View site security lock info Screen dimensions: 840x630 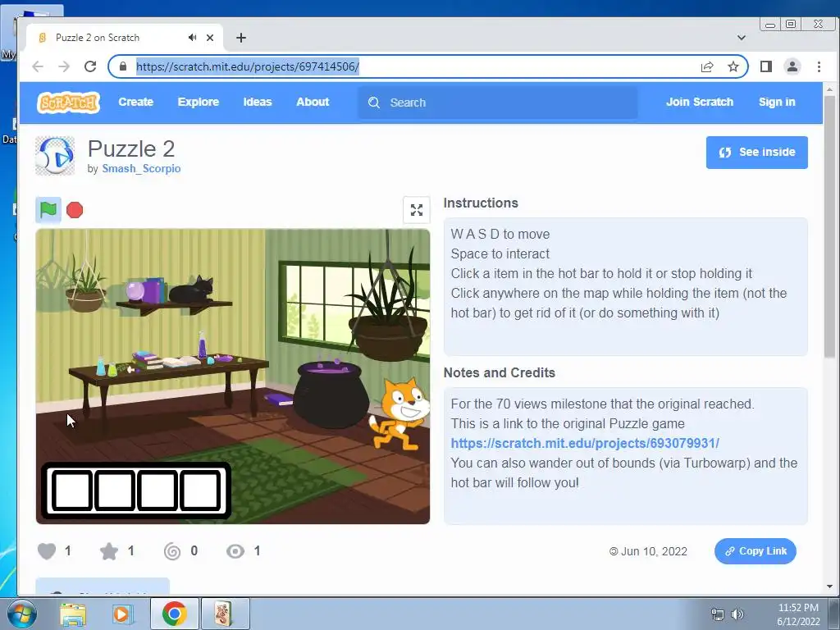(123, 66)
